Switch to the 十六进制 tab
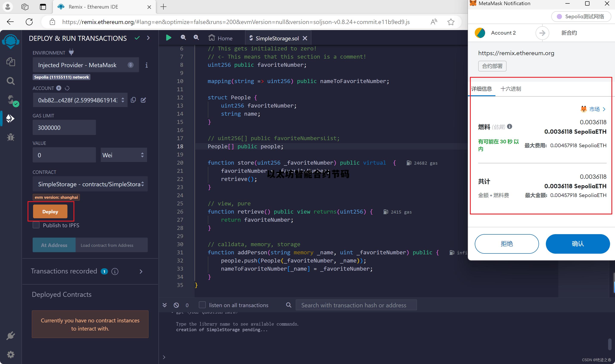 click(x=510, y=89)
